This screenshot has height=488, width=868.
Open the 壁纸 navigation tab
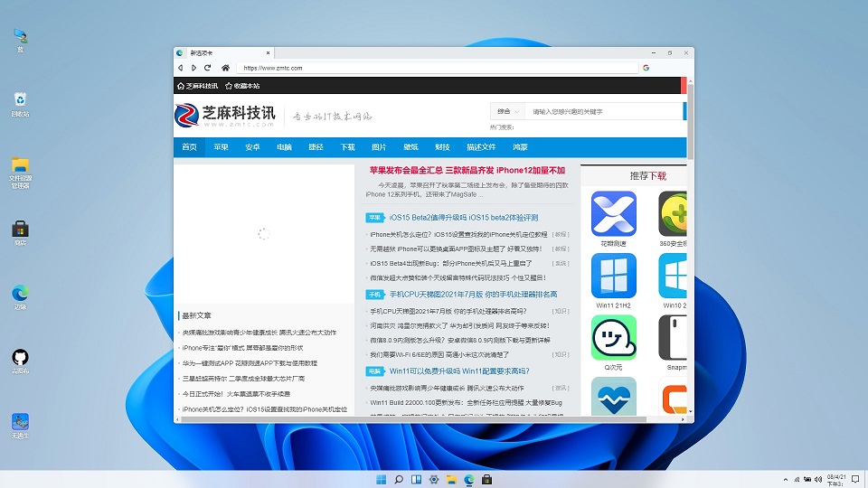(x=410, y=147)
